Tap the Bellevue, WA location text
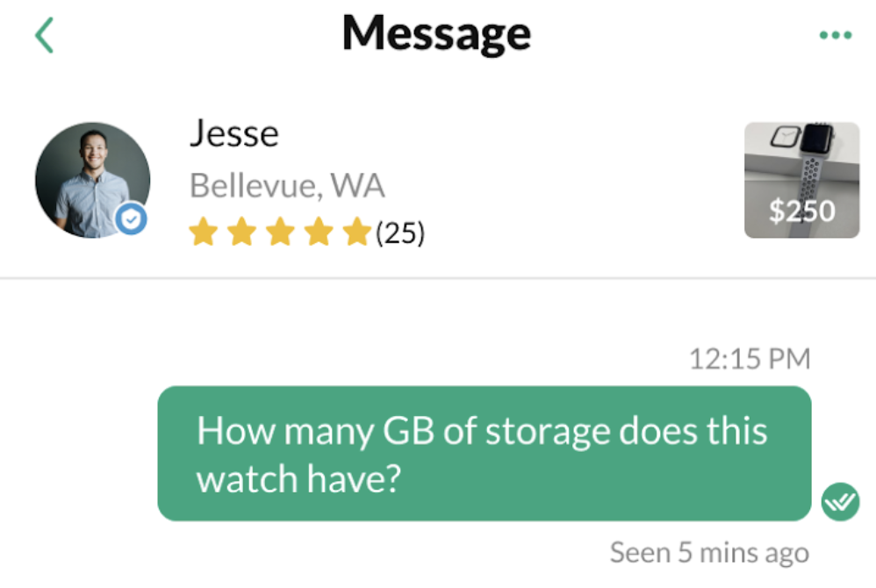Image resolution: width=876 pixels, height=588 pixels. click(x=287, y=185)
